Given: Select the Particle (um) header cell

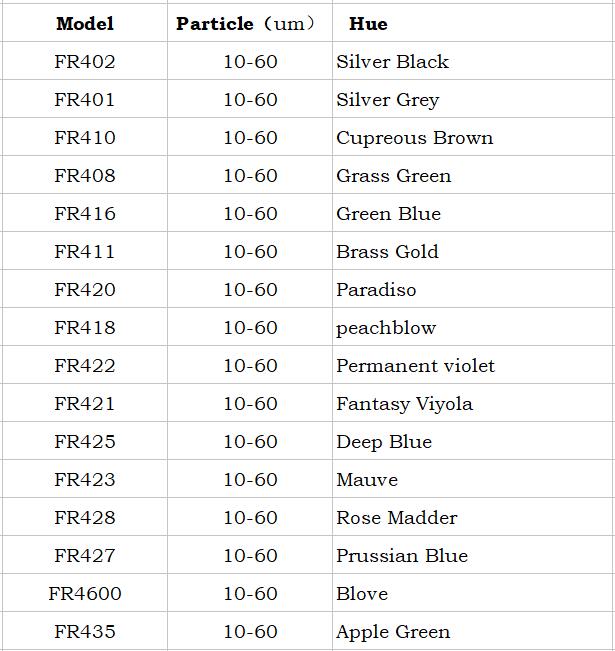Looking at the screenshot, I should click(250, 23).
